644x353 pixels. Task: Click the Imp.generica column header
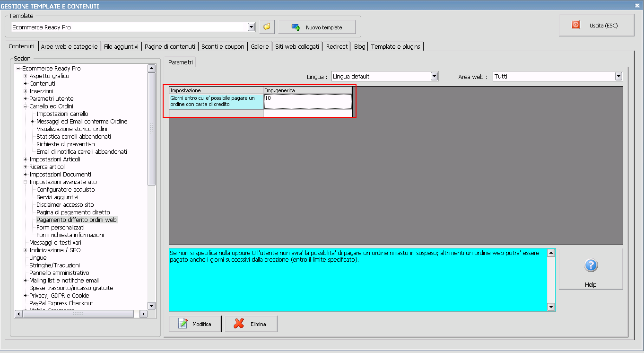tap(307, 90)
